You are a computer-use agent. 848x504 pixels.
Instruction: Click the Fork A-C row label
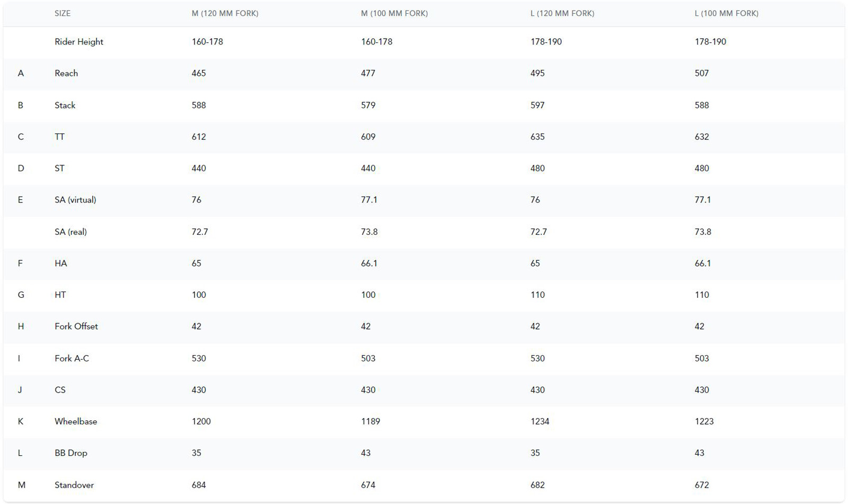72,358
